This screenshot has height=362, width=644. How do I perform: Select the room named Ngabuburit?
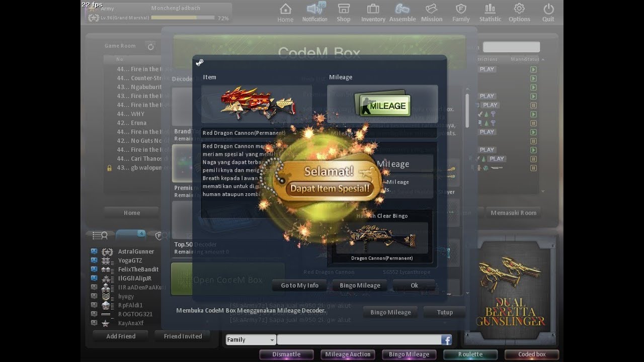pyautogui.click(x=146, y=87)
